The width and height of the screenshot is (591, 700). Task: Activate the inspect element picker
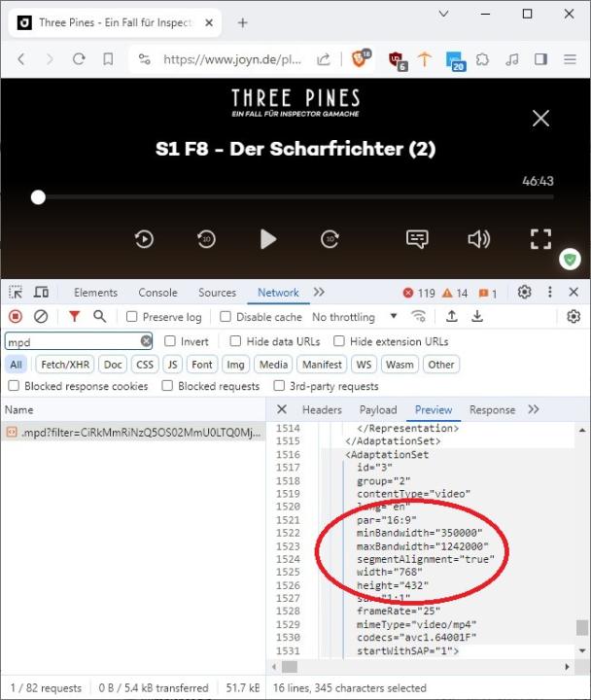point(16,293)
